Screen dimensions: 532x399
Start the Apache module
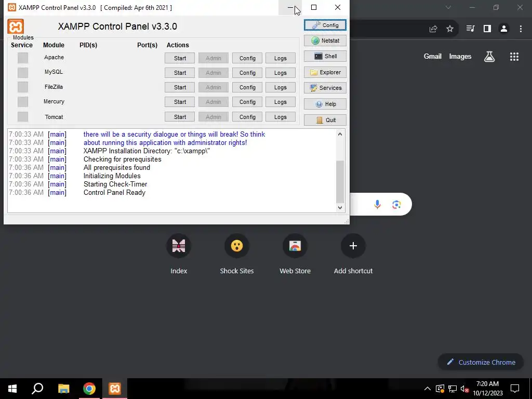180,58
